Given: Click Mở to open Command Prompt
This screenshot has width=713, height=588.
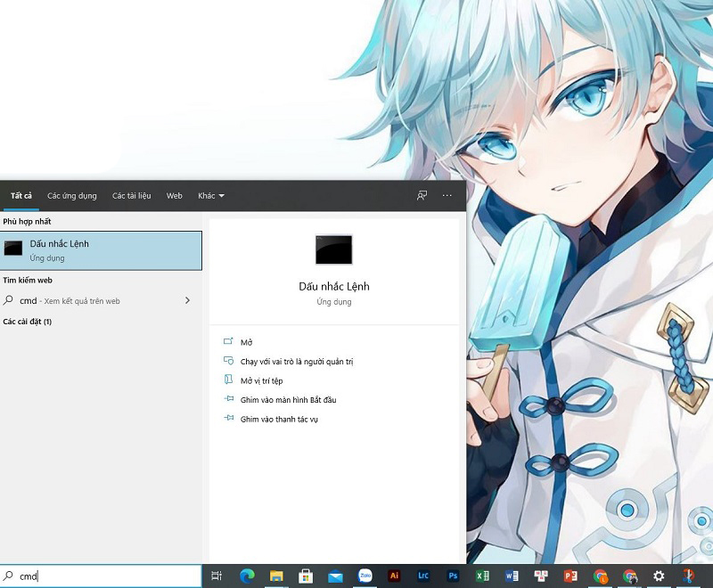Looking at the screenshot, I should click(x=247, y=342).
